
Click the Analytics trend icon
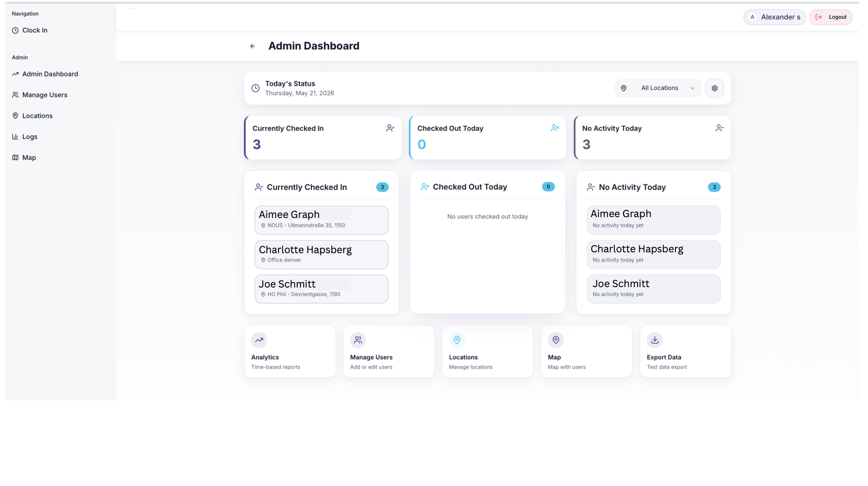click(259, 340)
